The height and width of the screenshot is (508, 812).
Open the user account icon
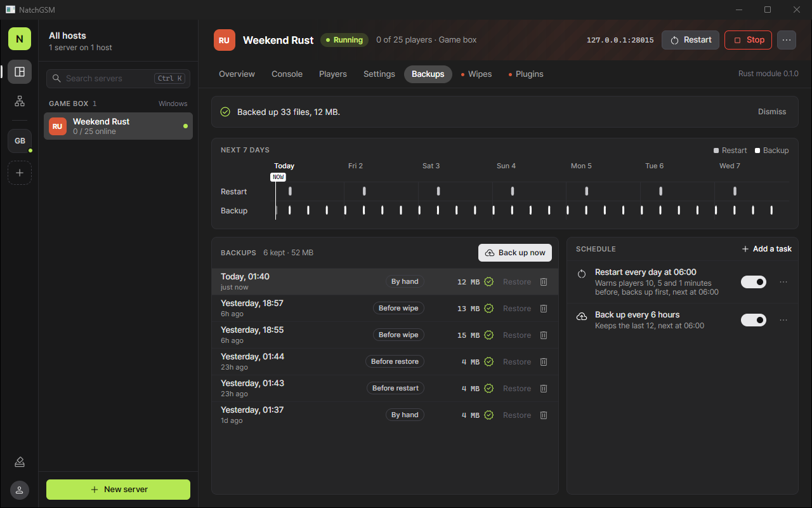(20, 490)
